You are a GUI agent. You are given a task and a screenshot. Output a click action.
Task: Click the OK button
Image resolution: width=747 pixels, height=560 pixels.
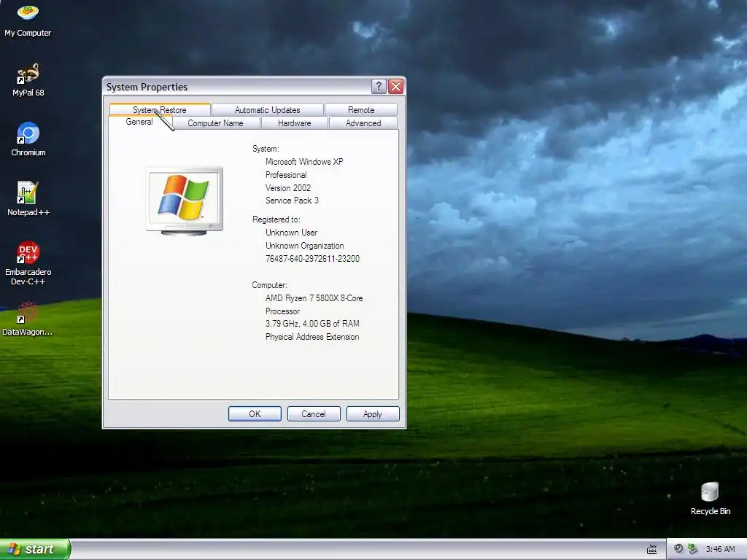tap(255, 414)
